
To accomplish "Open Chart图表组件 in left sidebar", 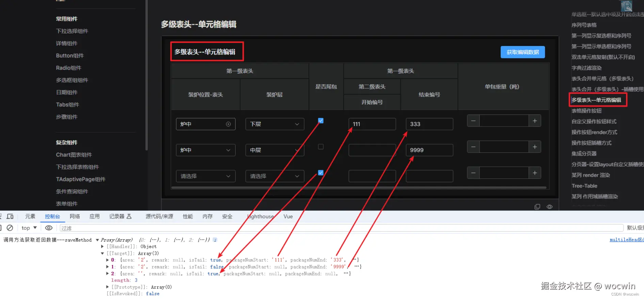I will 74,155.
